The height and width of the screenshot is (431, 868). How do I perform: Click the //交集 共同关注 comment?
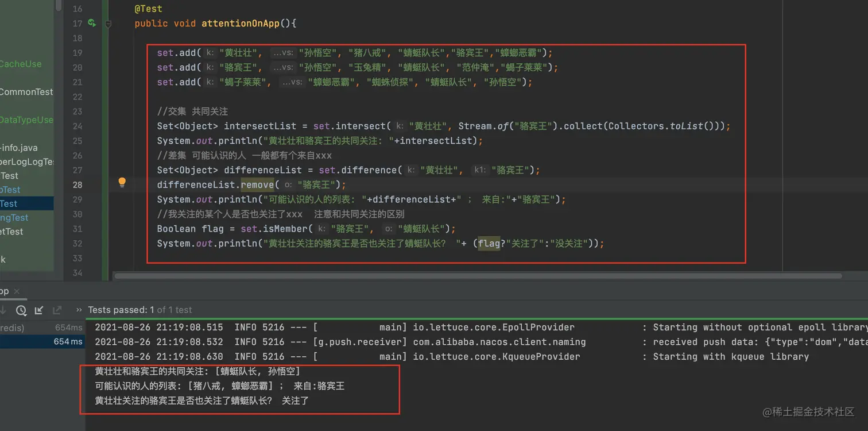pyautogui.click(x=193, y=111)
